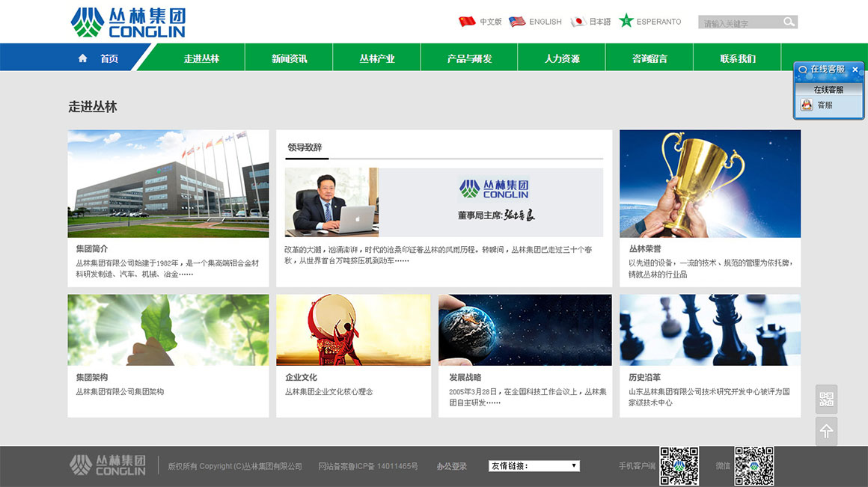868x487 pixels.
Task: Click the home icon in navigation bar
Action: click(x=82, y=58)
